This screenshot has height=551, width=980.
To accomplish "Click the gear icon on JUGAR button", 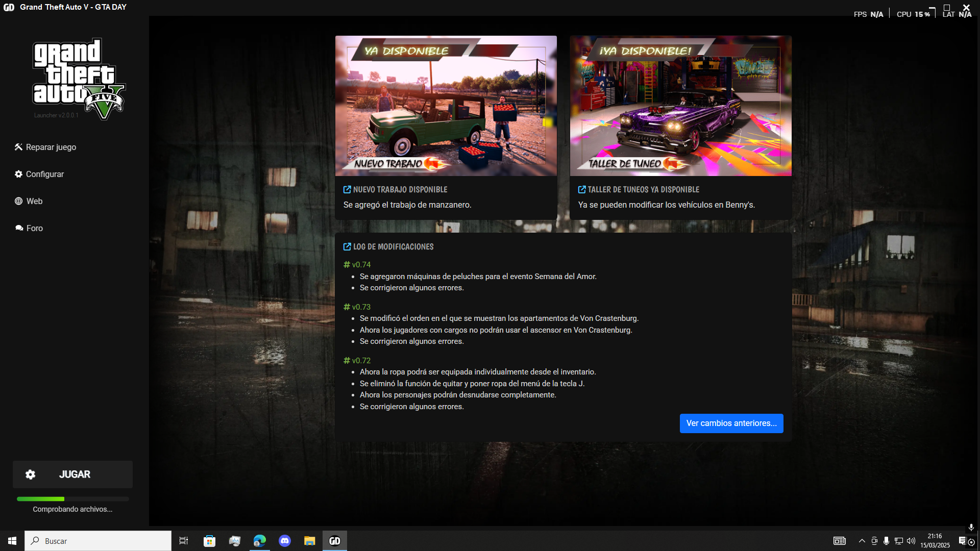I will (30, 474).
